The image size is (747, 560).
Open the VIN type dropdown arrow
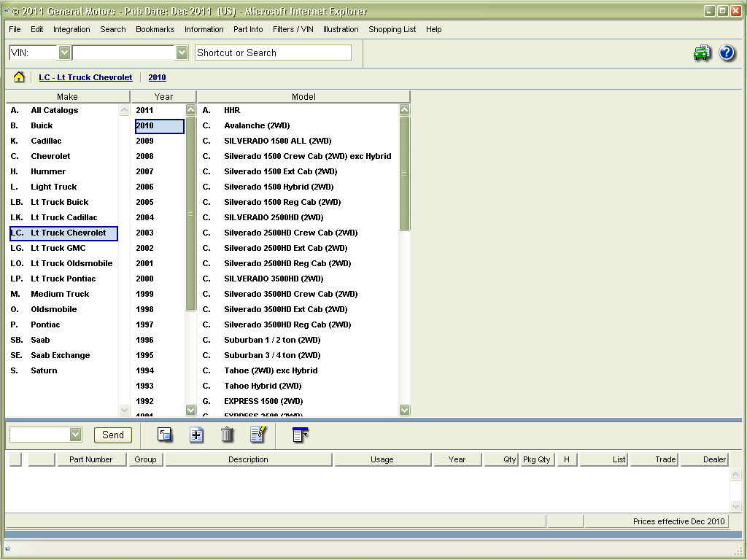(64, 52)
